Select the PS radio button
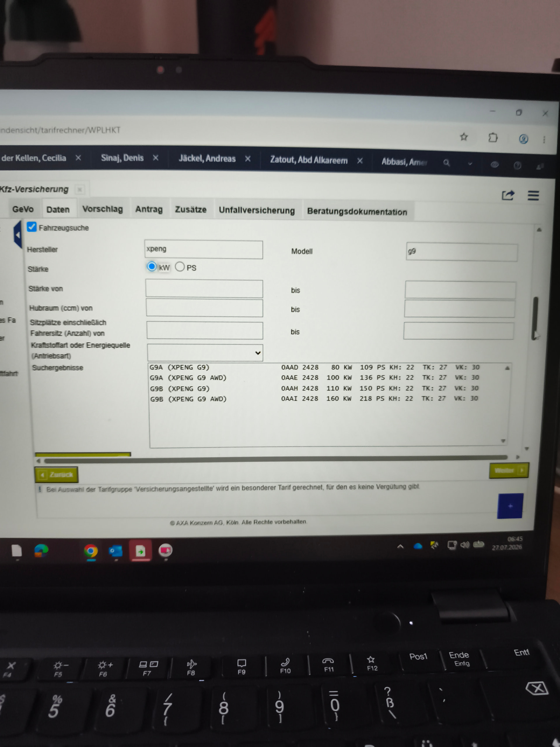Viewport: 560px width, 747px height. (x=180, y=267)
